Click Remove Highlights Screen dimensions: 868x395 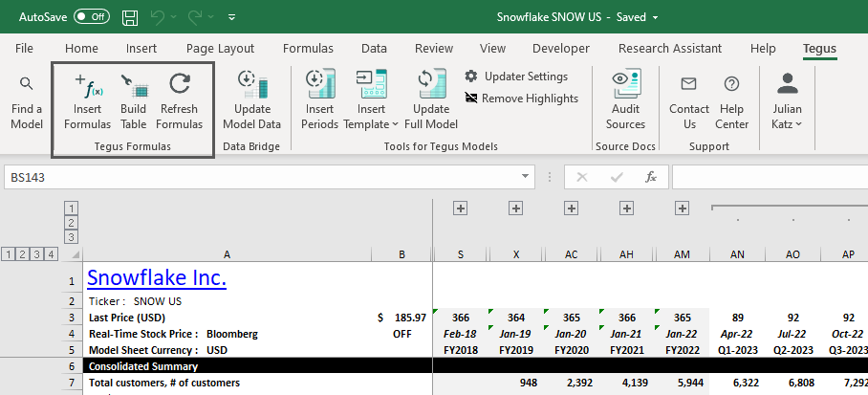522,99
